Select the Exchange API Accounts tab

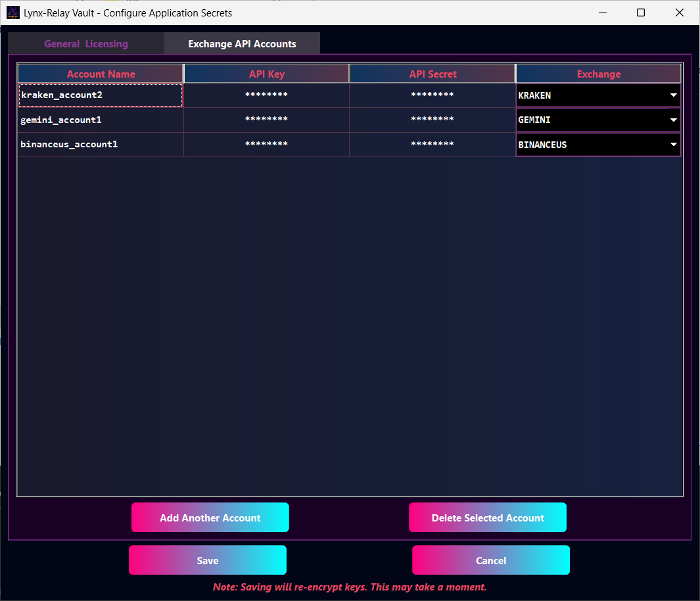(x=242, y=43)
